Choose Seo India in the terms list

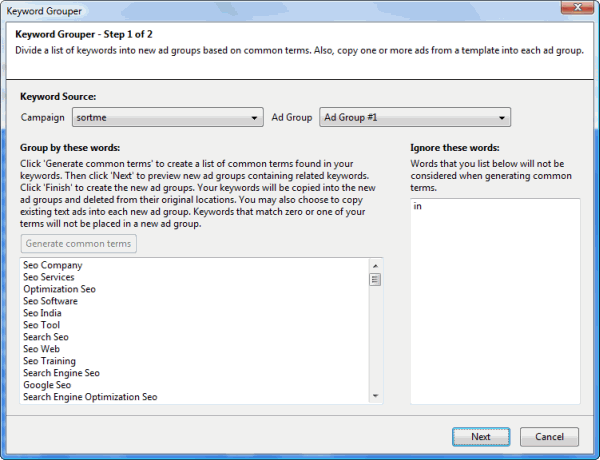42,313
